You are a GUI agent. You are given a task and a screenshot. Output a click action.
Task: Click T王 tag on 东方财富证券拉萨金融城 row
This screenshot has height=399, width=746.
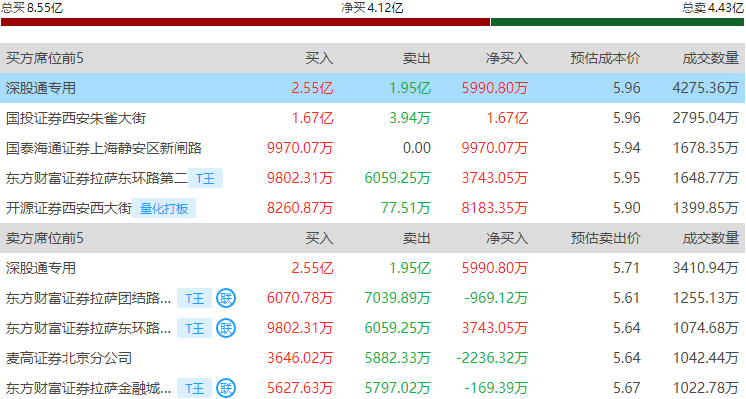point(194,388)
